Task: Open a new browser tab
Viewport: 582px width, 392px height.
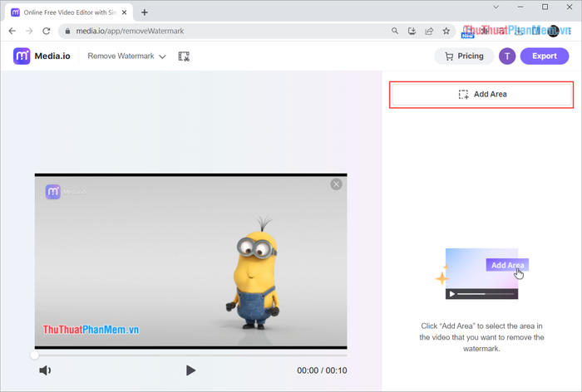Action: point(145,12)
